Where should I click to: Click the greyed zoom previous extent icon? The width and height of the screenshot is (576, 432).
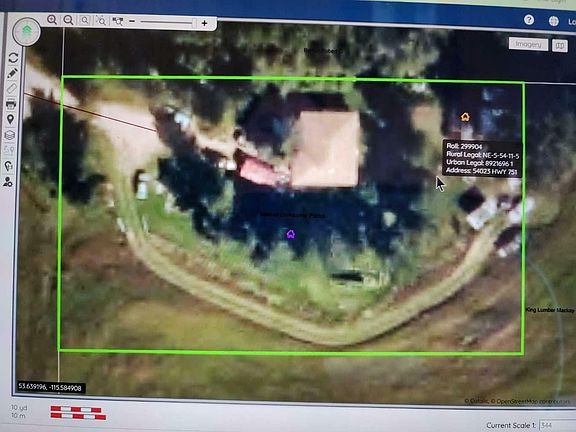click(x=84, y=20)
